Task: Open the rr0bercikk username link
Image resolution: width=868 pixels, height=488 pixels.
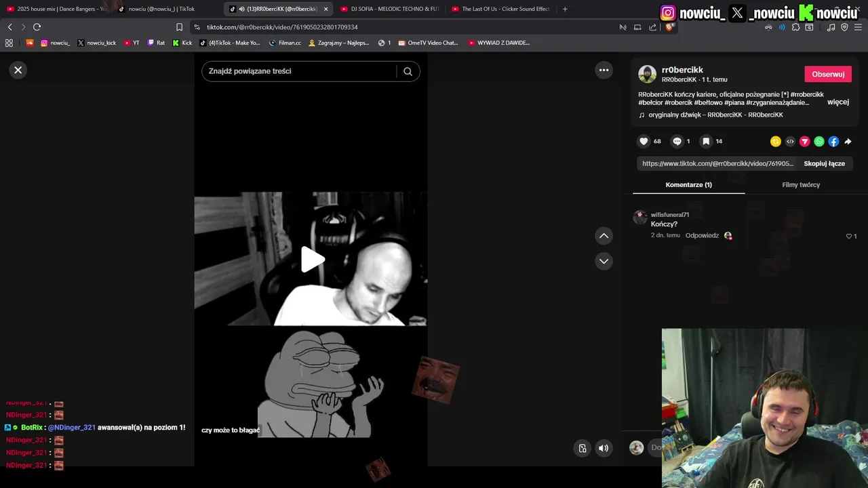Action: pos(682,70)
